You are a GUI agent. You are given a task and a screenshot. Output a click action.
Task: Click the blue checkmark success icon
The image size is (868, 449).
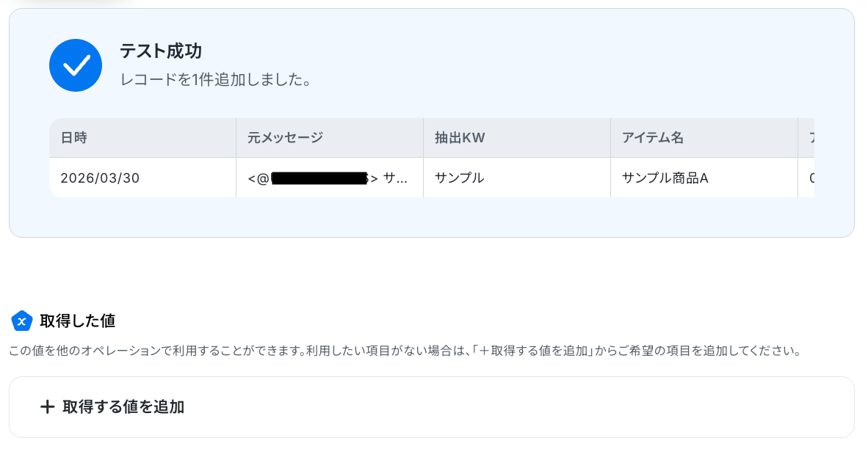pyautogui.click(x=75, y=65)
